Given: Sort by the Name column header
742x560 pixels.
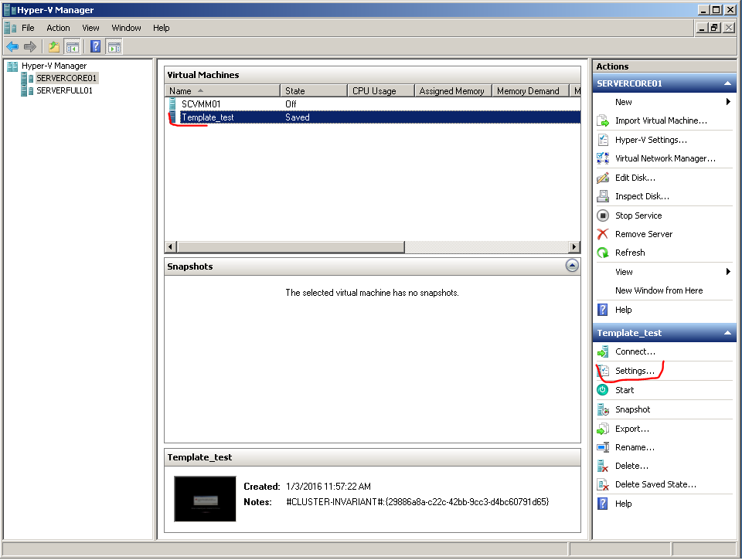Looking at the screenshot, I should (x=223, y=91).
